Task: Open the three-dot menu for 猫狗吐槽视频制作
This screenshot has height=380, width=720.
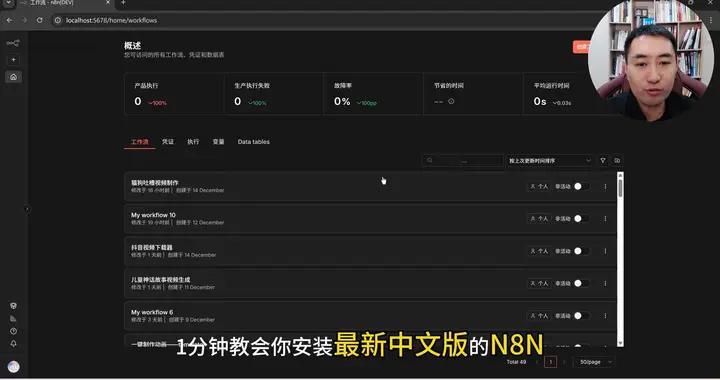Action: (x=605, y=186)
